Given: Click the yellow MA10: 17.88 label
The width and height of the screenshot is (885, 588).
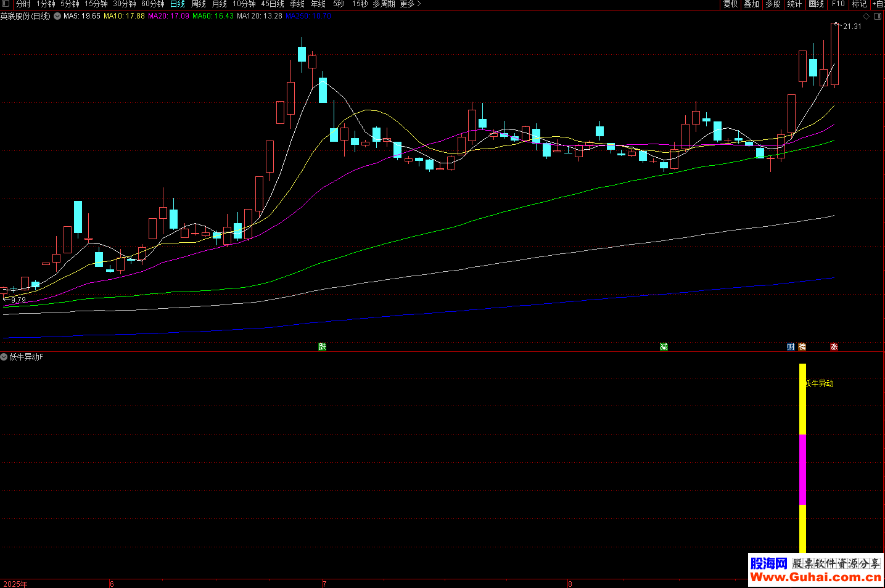Looking at the screenshot, I should point(124,16).
